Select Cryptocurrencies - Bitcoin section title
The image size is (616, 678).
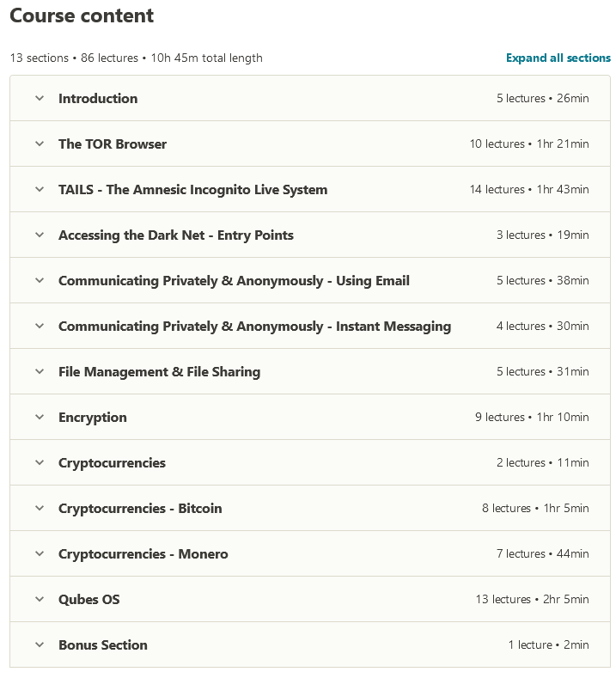[140, 509]
